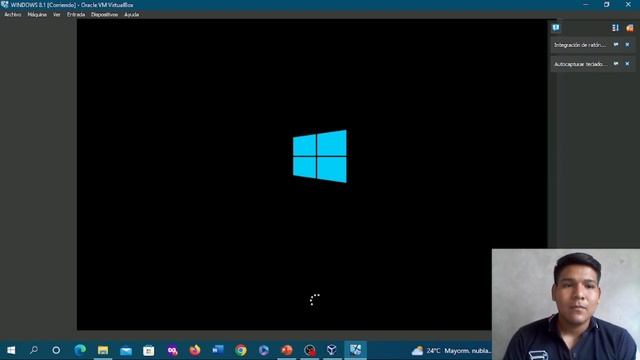640x360 pixels.
Task: Launch Microsoft Edge from the taskbar
Action: coord(80,350)
